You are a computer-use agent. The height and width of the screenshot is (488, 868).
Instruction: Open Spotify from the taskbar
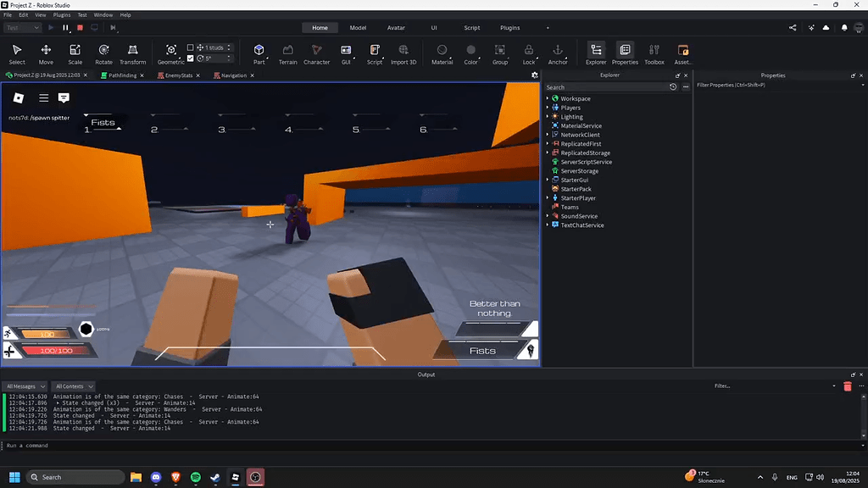coord(196,477)
